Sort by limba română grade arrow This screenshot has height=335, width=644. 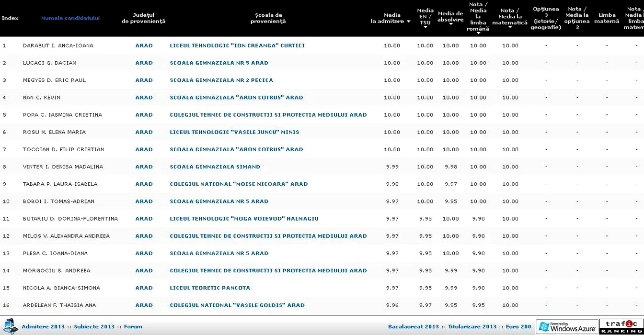pos(478,33)
